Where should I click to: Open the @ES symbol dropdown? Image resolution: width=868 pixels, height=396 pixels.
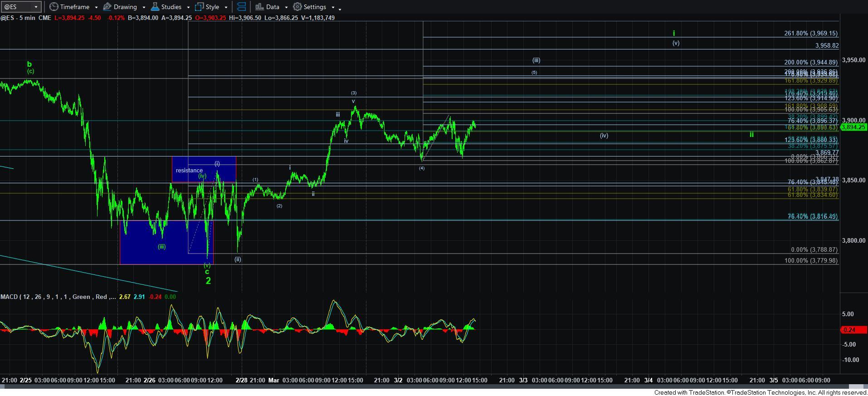click(x=35, y=7)
